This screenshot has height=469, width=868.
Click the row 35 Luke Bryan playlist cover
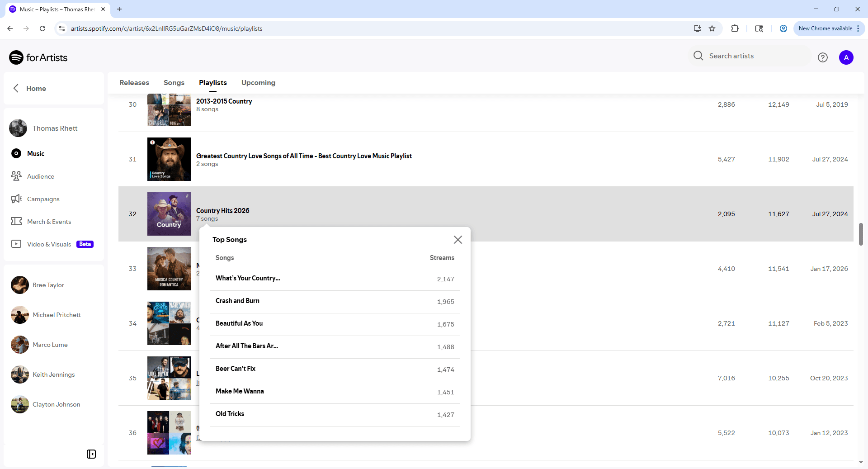(169, 378)
